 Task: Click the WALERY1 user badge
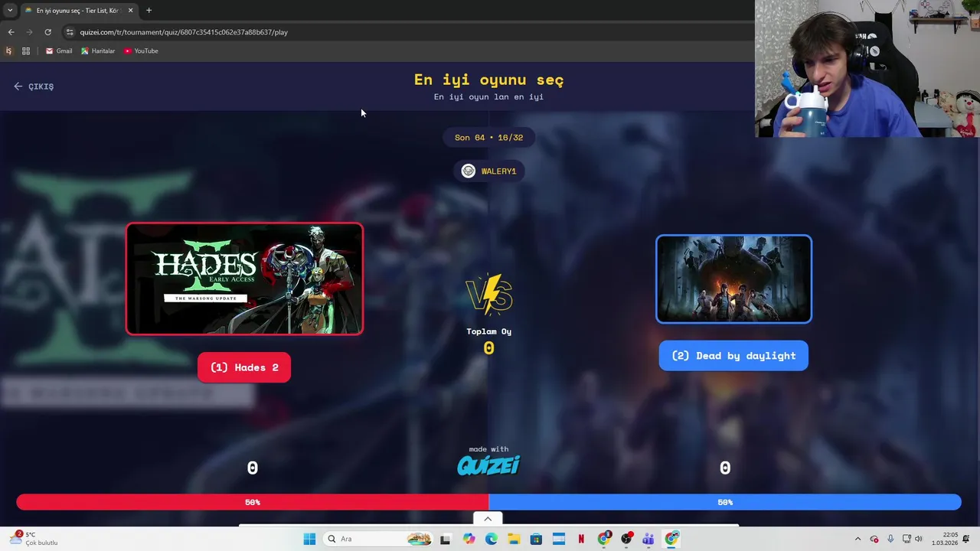point(488,171)
